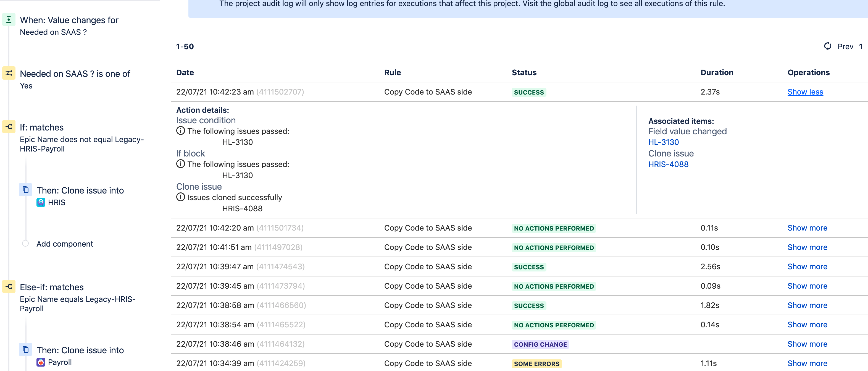Expand Show more for 10:42:20 am entry
This screenshot has height=371, width=868.
click(807, 228)
